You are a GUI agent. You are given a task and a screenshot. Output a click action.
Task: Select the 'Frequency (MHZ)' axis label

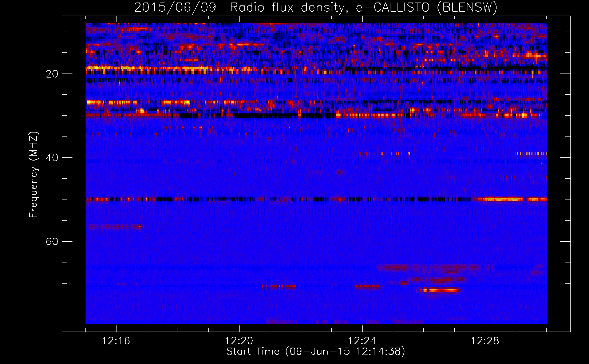pos(33,174)
